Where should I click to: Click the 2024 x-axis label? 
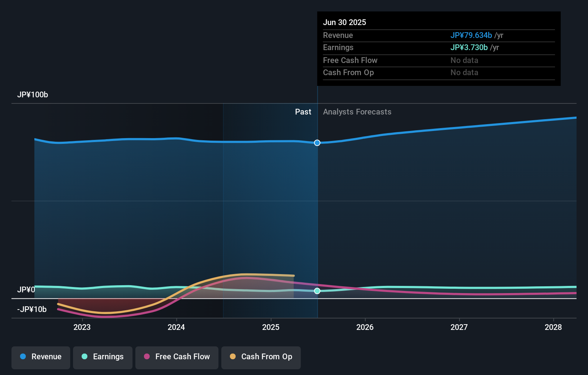[x=176, y=327]
